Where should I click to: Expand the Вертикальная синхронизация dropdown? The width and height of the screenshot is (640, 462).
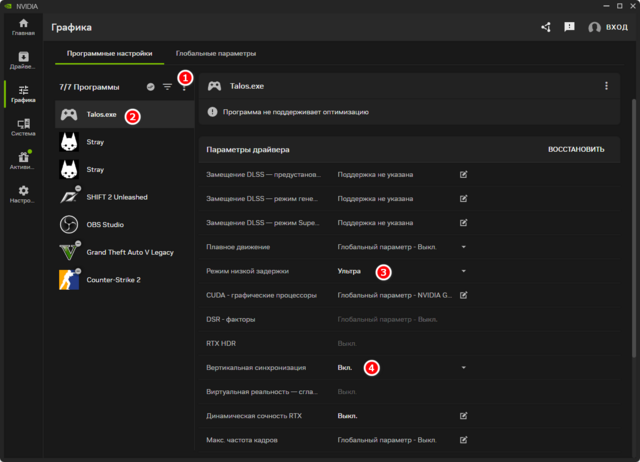463,367
